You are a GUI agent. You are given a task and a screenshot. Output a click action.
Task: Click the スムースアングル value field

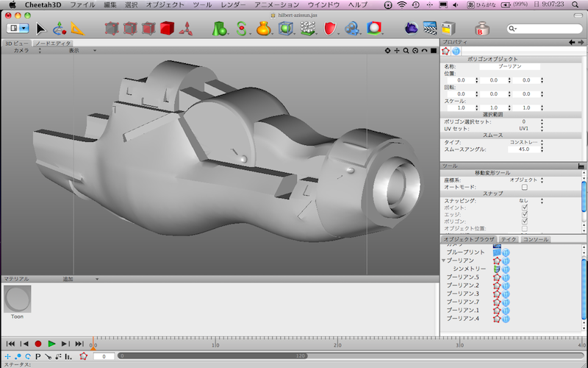(524, 149)
